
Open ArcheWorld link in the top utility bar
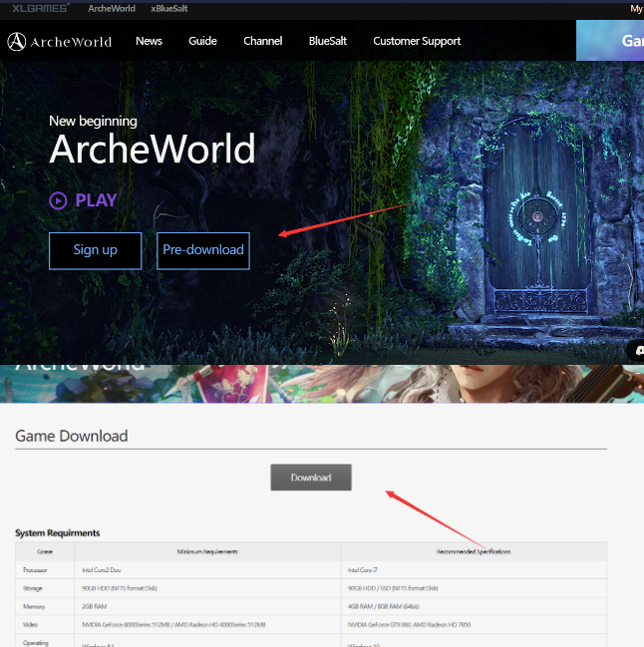click(112, 8)
